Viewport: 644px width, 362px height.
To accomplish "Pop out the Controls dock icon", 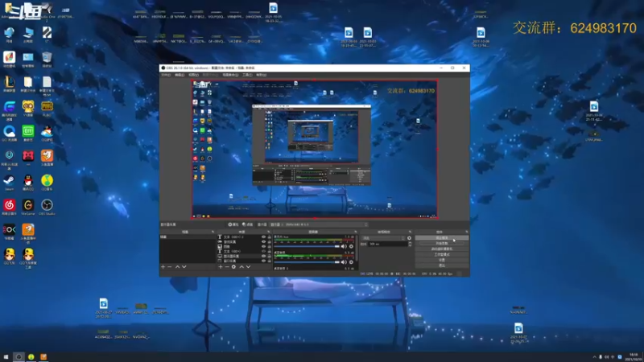I will [467, 232].
